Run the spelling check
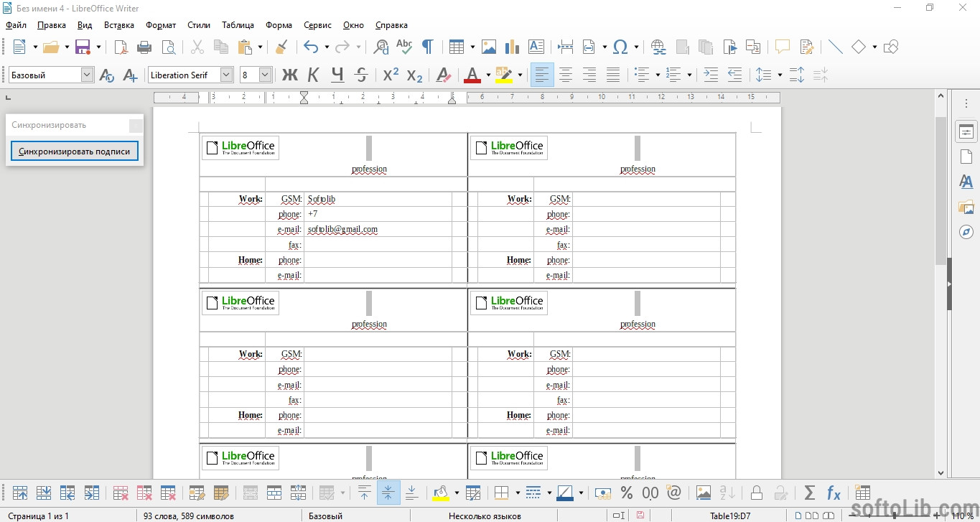Screen dimensions: 980x522 click(404, 47)
